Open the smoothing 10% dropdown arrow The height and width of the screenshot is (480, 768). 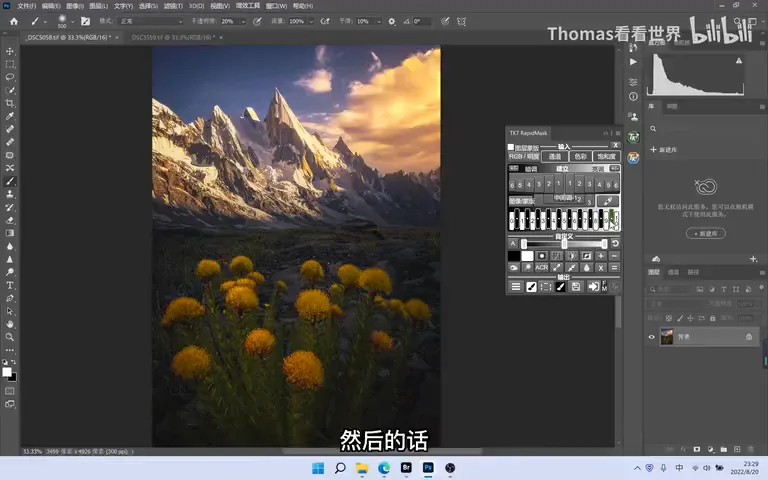(x=379, y=22)
